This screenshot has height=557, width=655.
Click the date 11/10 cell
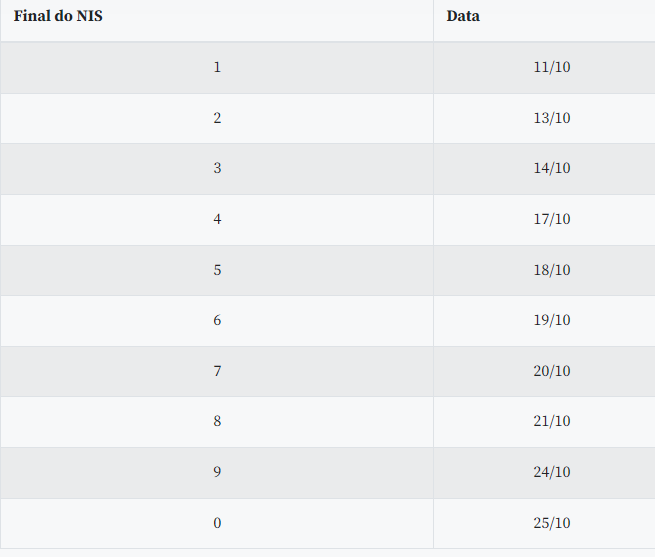tap(552, 68)
